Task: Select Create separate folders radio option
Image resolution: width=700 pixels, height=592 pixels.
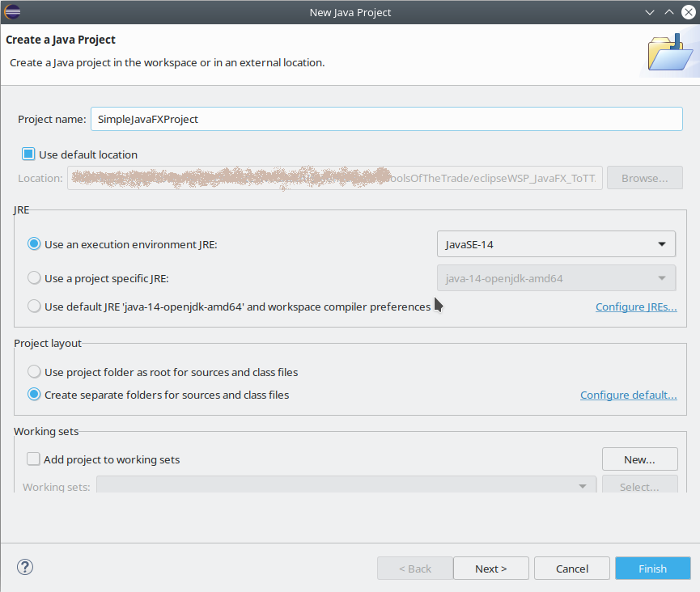Action: [x=34, y=395]
